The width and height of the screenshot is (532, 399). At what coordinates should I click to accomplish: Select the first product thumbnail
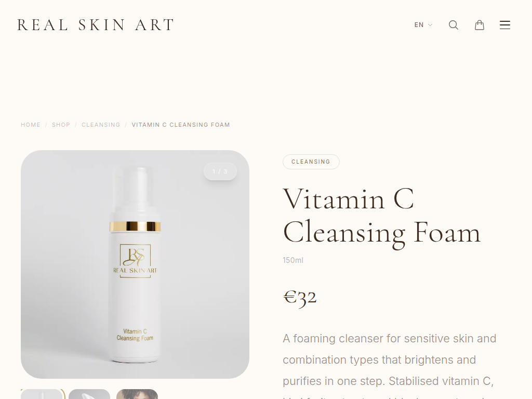[43, 394]
